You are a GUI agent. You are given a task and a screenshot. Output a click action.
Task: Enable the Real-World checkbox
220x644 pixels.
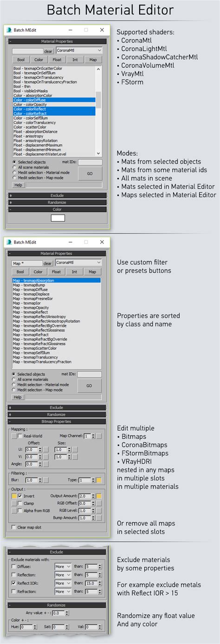click(20, 436)
